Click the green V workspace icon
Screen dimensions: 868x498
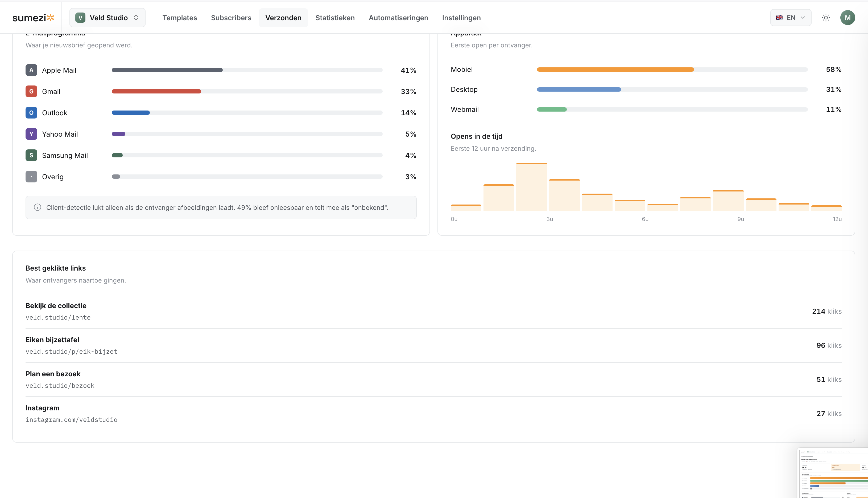point(80,18)
